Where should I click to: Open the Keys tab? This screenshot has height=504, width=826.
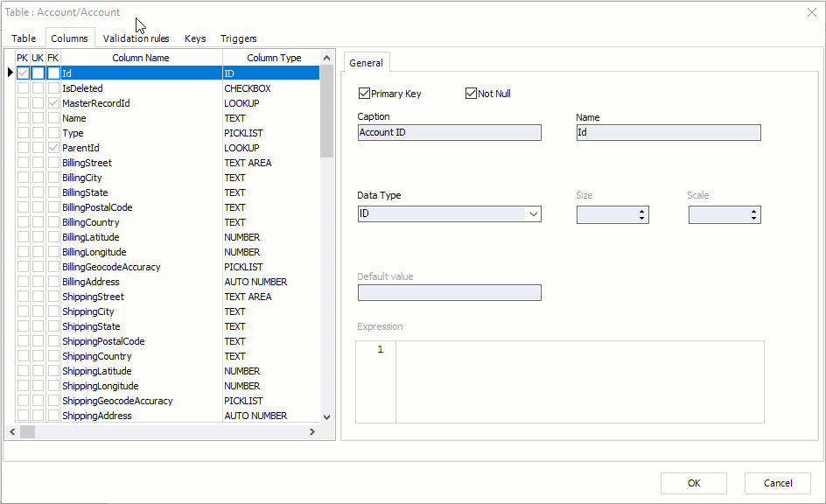coord(195,38)
